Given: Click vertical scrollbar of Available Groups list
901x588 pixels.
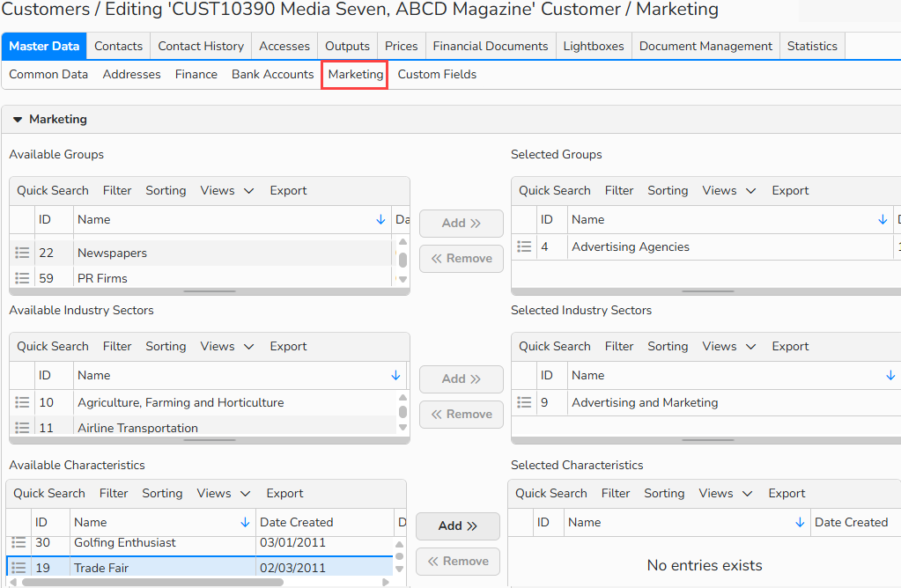Looking at the screenshot, I should [x=402, y=261].
